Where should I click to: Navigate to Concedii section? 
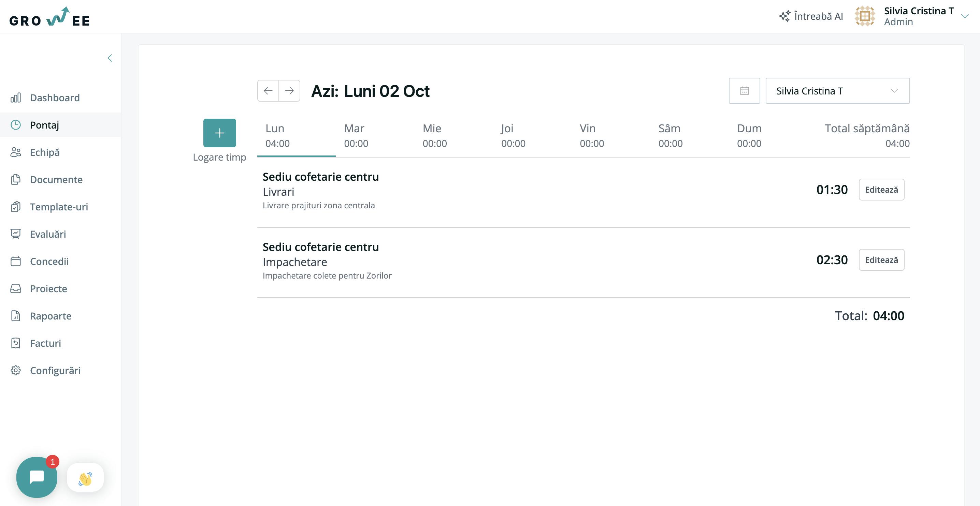[48, 261]
